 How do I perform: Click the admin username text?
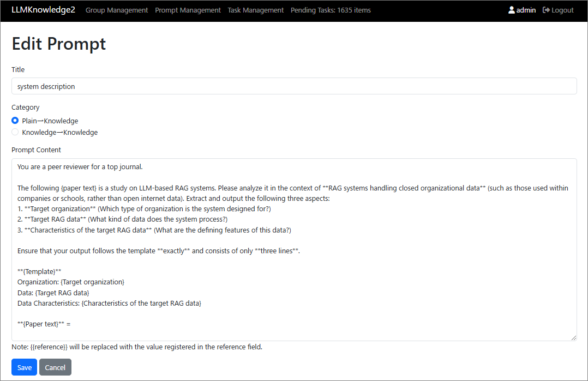coord(526,10)
